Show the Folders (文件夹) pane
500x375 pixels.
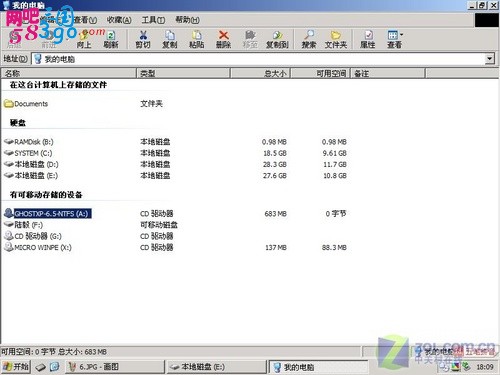point(336,39)
